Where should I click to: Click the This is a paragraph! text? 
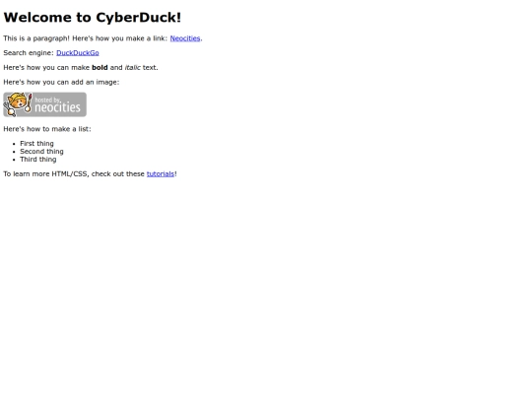point(36,38)
